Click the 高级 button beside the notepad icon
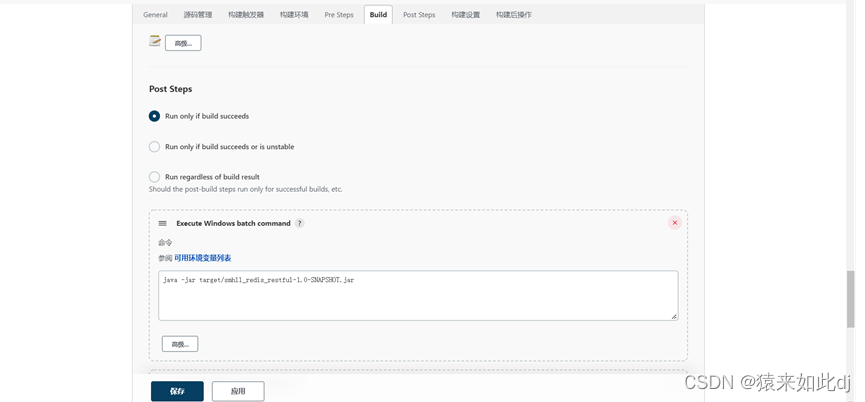Viewport: 865px width, 402px height. 183,43
